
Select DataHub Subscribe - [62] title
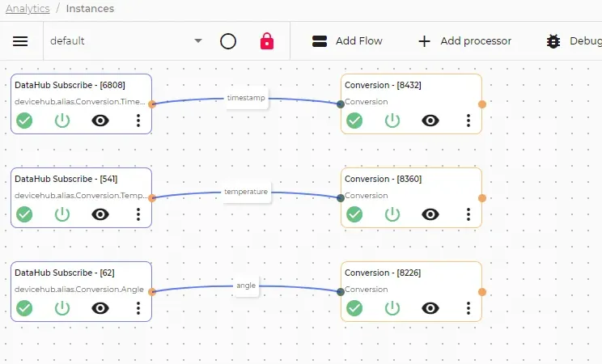pyautogui.click(x=65, y=273)
